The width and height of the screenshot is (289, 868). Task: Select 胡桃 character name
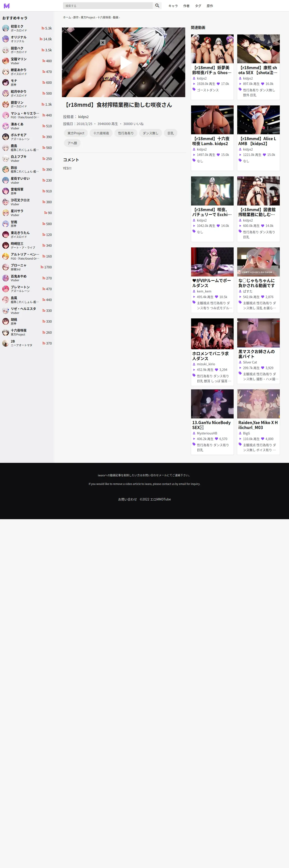point(14,320)
